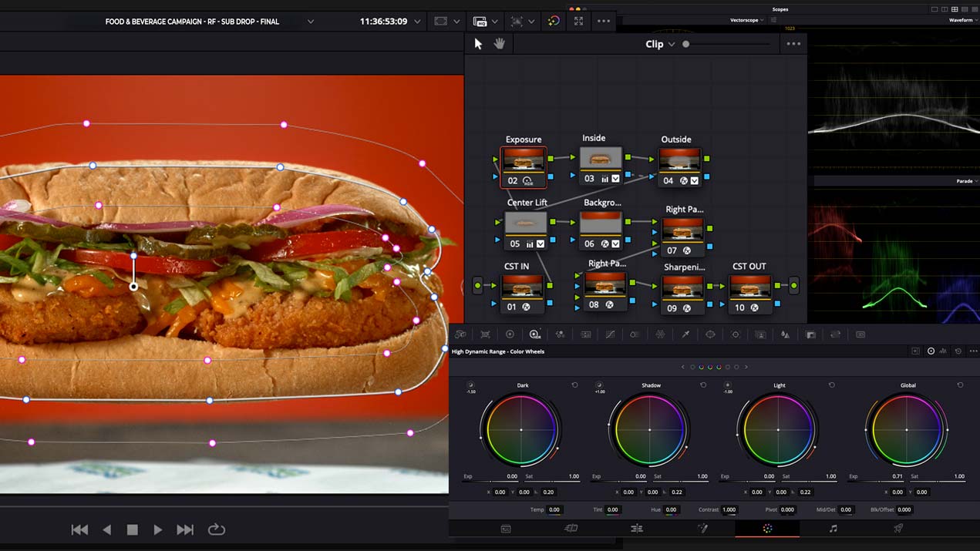Reset the Dark color wheel
Image resolution: width=980 pixels, height=551 pixels.
point(574,385)
